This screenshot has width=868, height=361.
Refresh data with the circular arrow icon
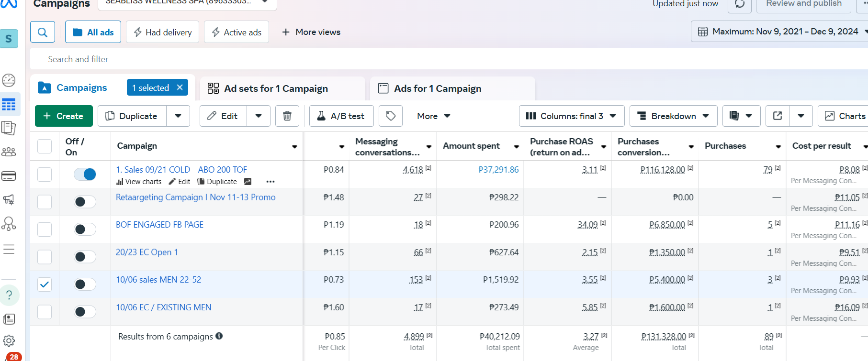[740, 4]
